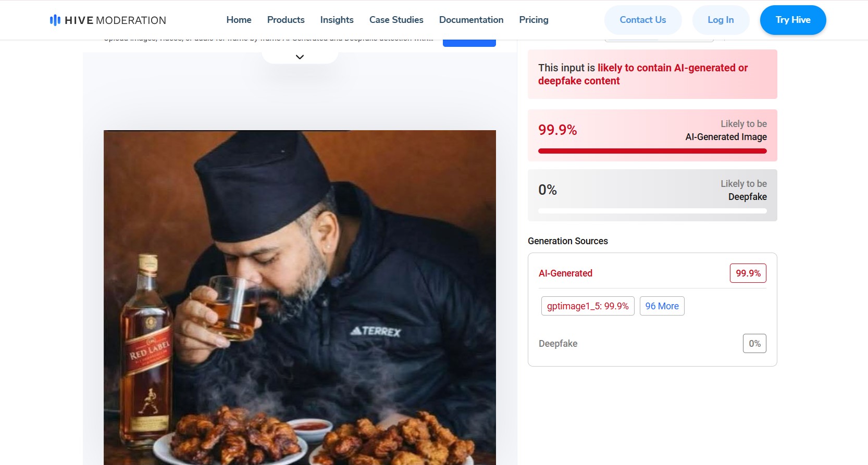Go to the Home page

pyautogui.click(x=239, y=20)
